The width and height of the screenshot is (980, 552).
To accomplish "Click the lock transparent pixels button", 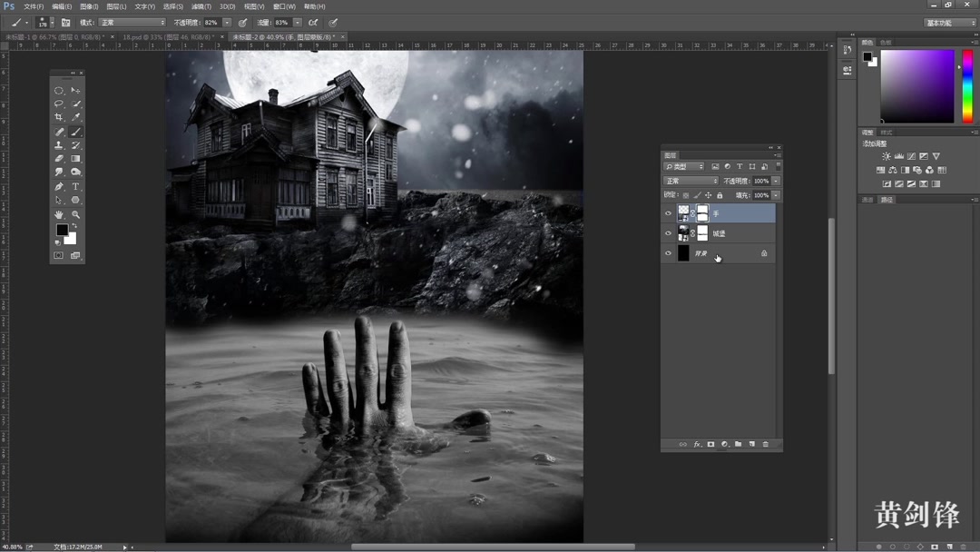I will click(686, 195).
